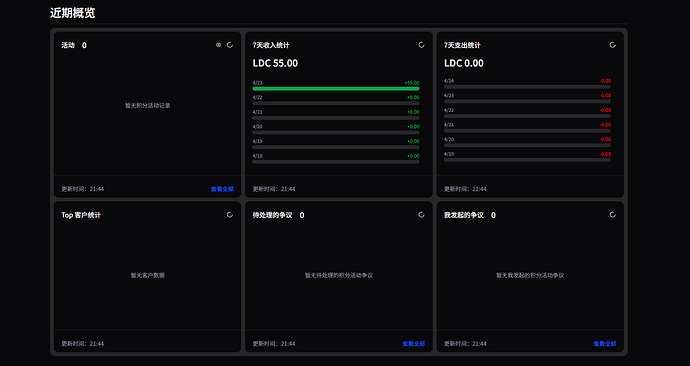Click the count 0 beside 我发起的争议
The width and height of the screenshot is (690, 366).
[x=493, y=215]
